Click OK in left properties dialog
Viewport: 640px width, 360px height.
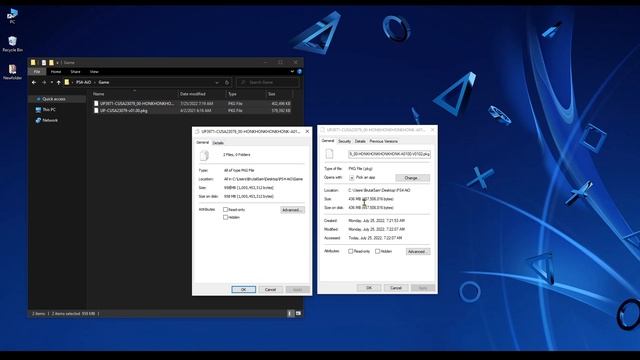(x=244, y=289)
